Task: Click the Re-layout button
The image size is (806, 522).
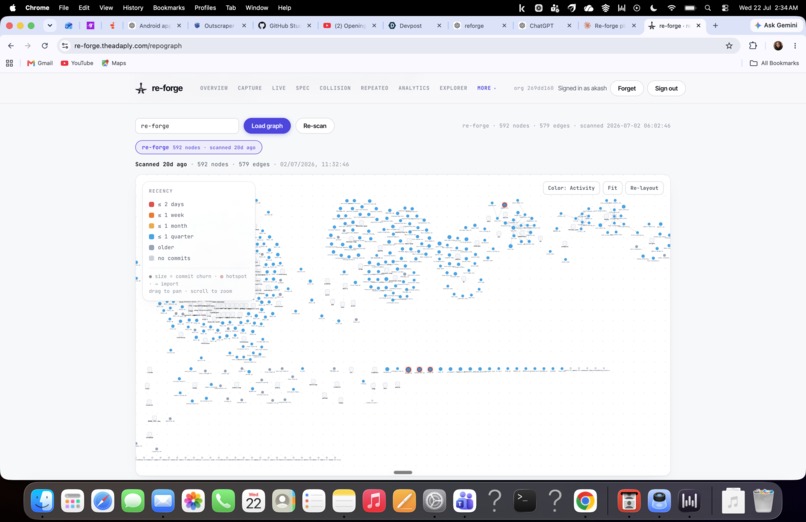Action: click(x=644, y=188)
